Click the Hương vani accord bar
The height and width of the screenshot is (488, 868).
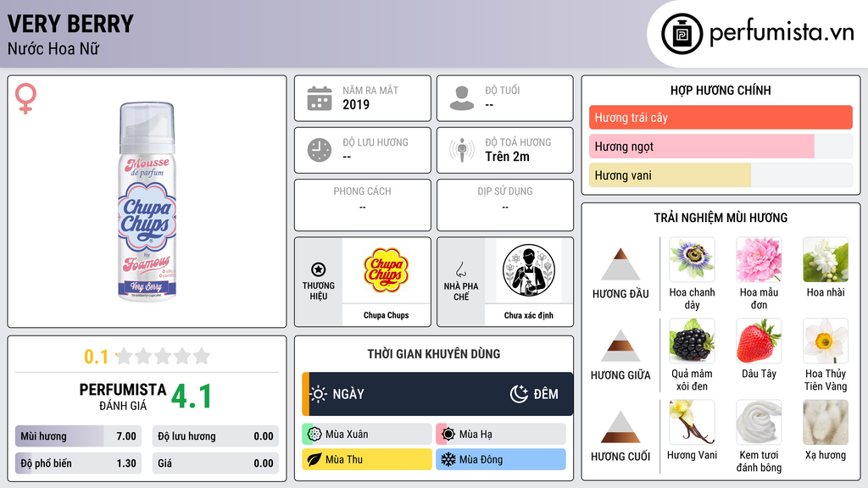point(721,175)
